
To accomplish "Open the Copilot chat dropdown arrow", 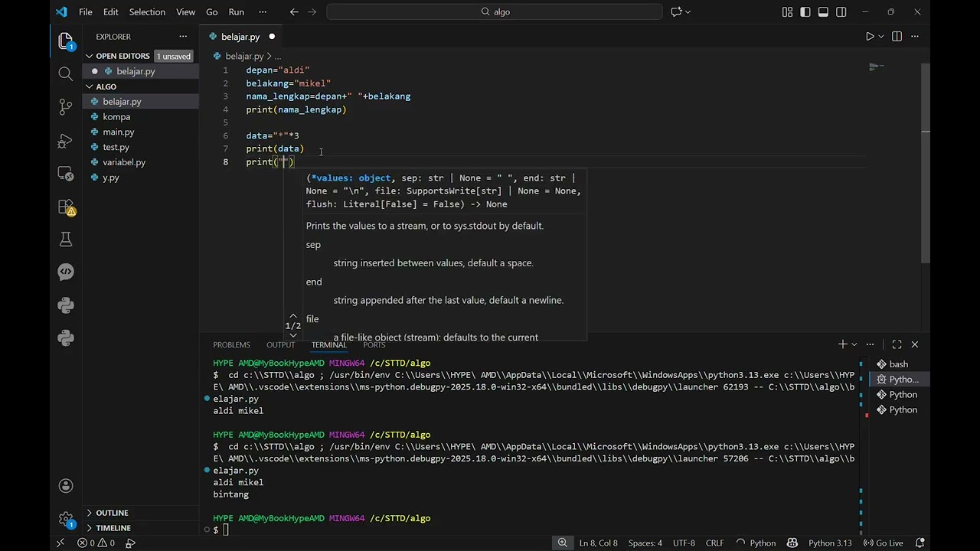I will coord(688,11).
